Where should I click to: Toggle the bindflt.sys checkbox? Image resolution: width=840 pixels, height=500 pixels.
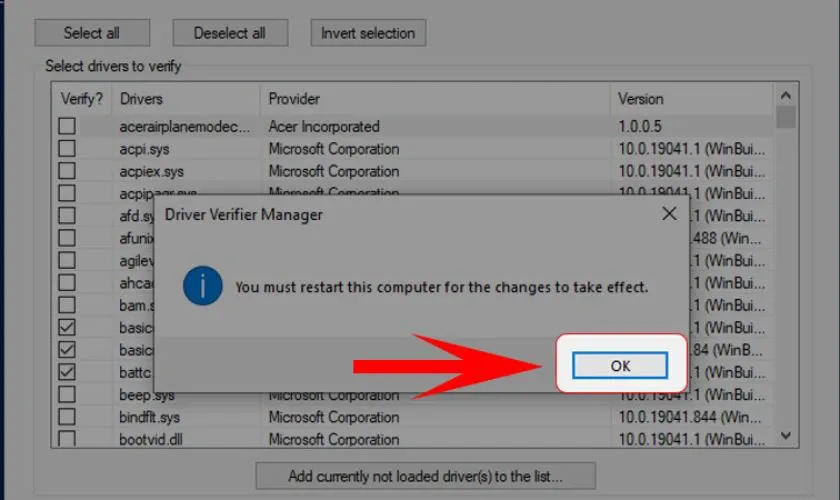coord(67,416)
